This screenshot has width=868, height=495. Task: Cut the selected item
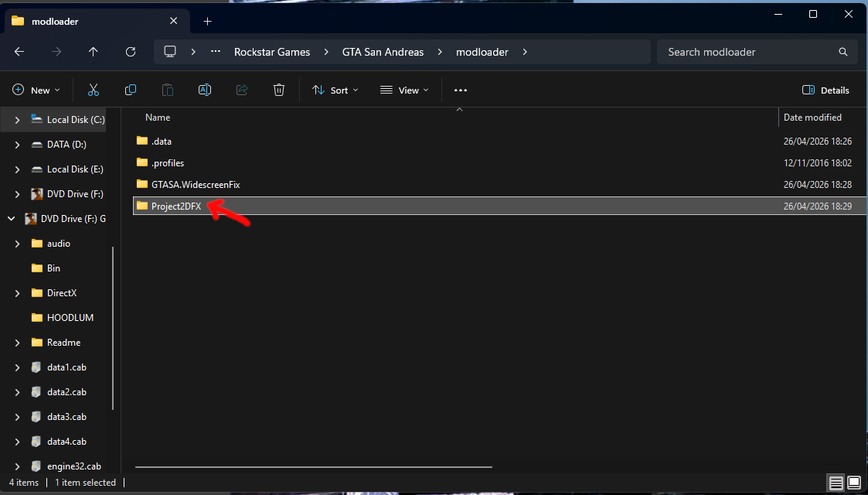[93, 90]
